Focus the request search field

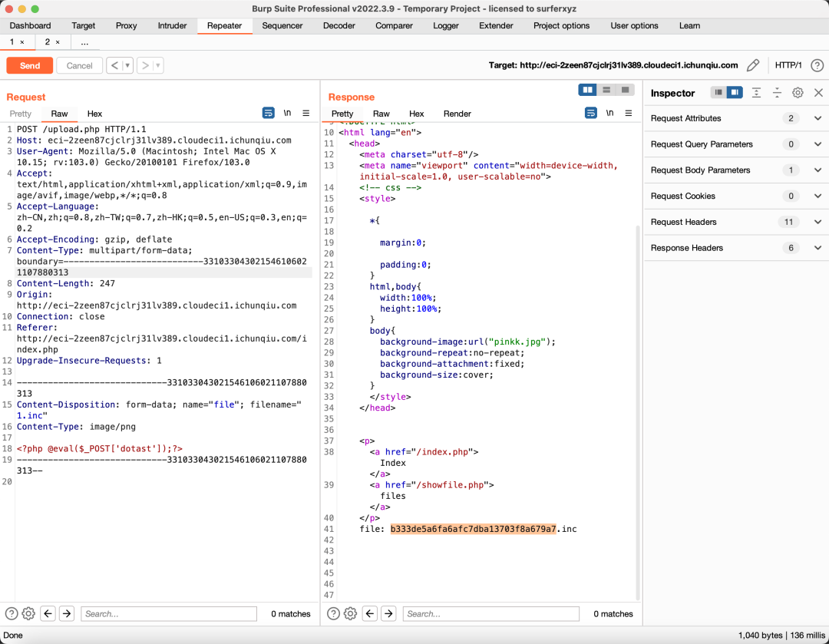pyautogui.click(x=169, y=614)
